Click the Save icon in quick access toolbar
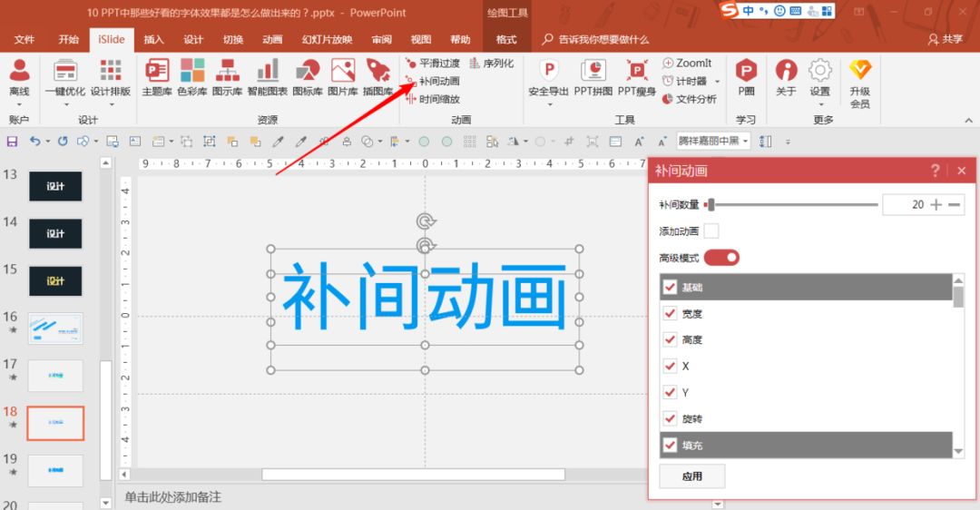The width and height of the screenshot is (980, 510). point(12,142)
